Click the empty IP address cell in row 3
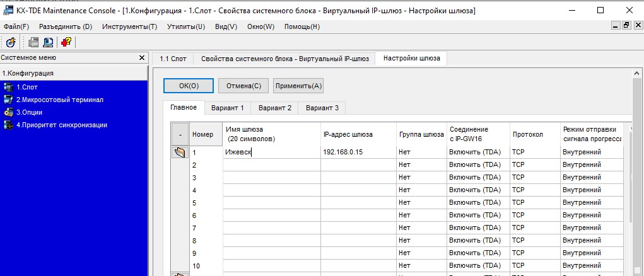Viewport: 644px width, 276px height. point(358,178)
